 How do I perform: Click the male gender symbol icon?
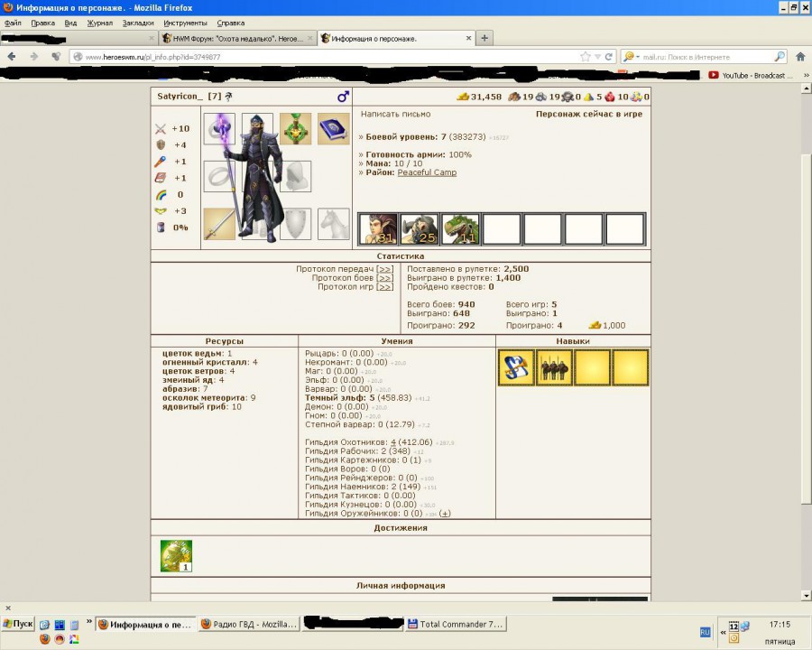[343, 97]
